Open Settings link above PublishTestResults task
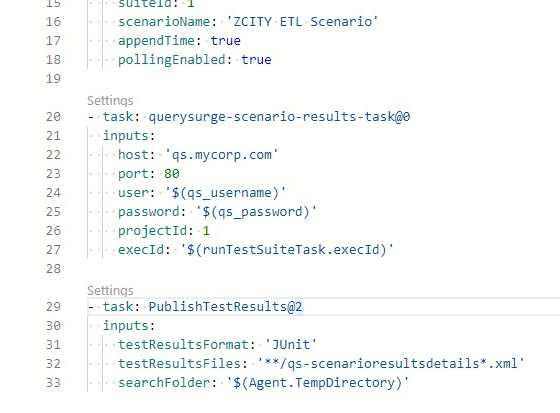This screenshot has height=413, width=560. coord(110,291)
